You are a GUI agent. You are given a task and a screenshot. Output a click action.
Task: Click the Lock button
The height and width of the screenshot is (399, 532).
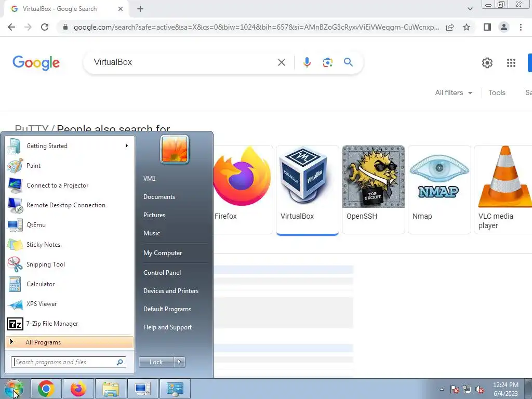tap(156, 362)
